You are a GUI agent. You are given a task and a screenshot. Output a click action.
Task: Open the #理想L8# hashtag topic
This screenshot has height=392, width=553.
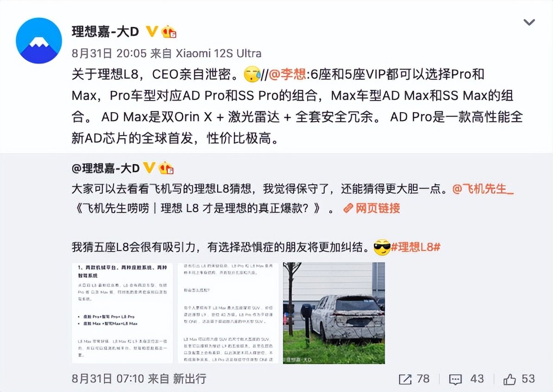point(416,247)
